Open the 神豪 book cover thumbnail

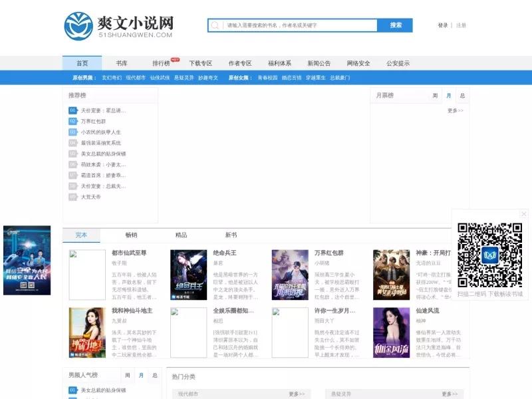pos(392,275)
